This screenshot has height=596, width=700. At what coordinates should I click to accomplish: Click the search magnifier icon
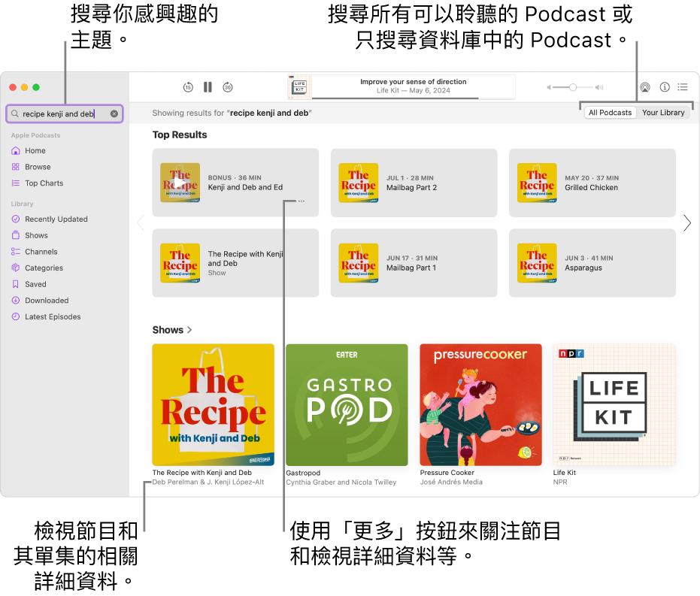15,113
